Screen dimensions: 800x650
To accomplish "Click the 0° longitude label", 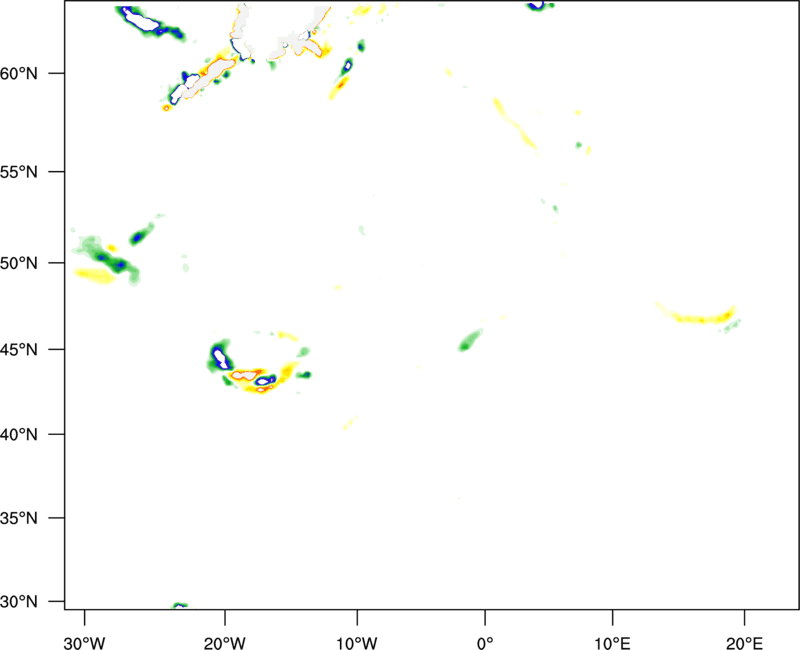I will (485, 643).
